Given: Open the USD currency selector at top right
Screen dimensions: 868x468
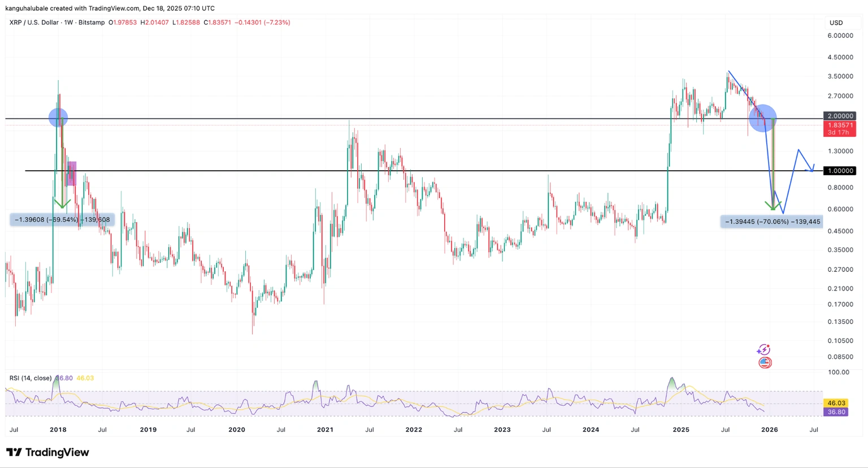Looking at the screenshot, I should (x=836, y=23).
